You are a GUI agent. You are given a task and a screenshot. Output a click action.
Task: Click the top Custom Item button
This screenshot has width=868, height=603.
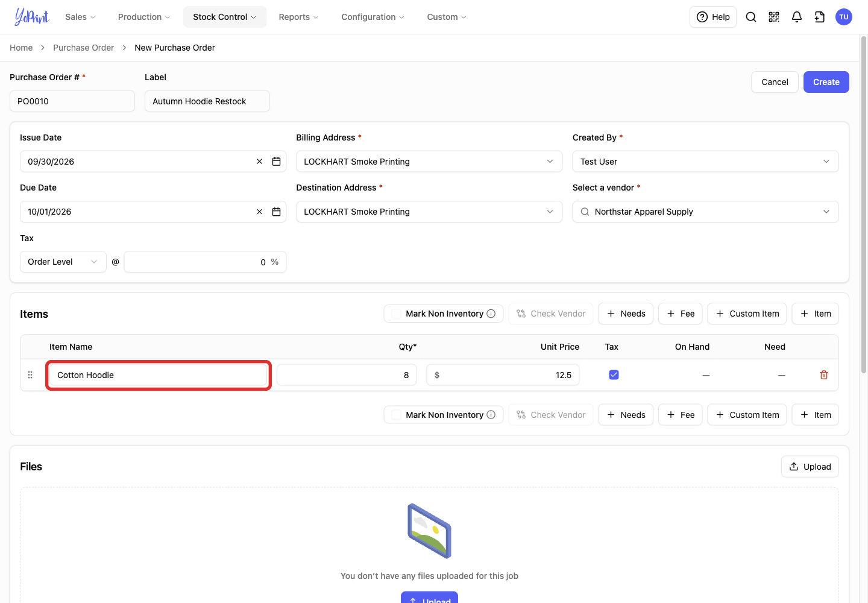(x=747, y=314)
